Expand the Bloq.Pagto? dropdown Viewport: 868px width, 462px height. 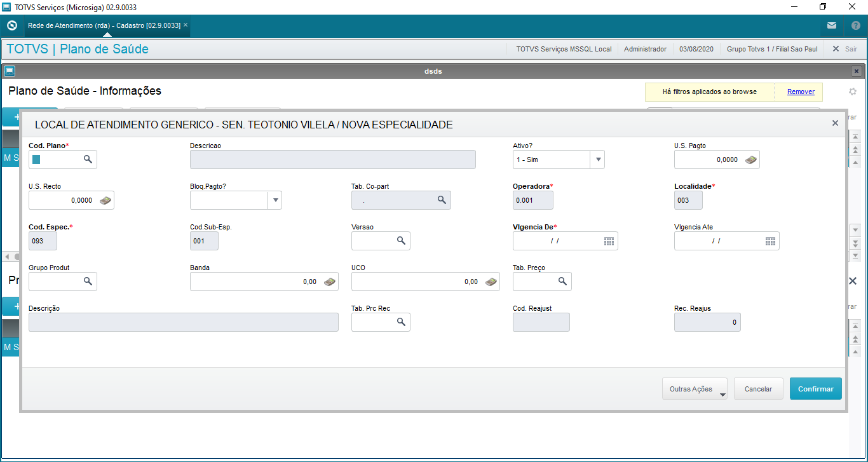(x=275, y=200)
